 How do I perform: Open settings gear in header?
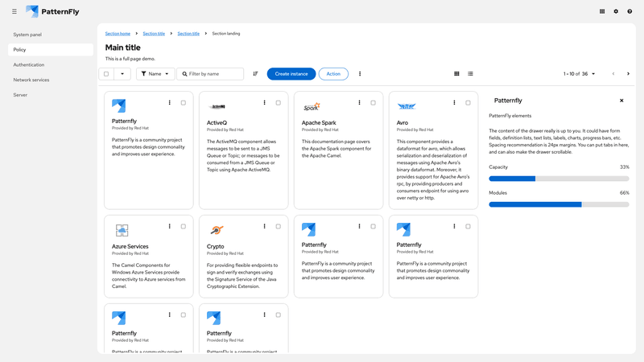coord(616,12)
